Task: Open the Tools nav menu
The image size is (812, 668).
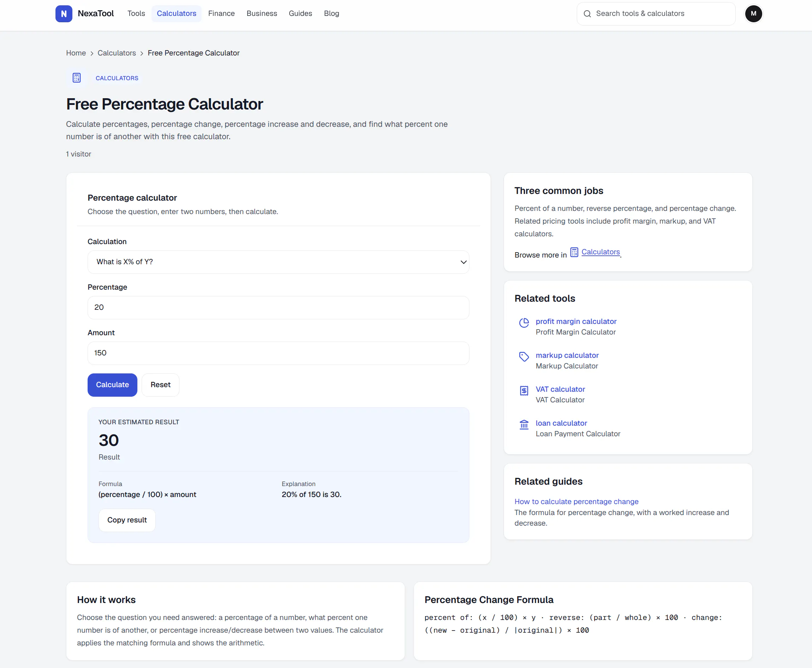Action: pos(136,13)
